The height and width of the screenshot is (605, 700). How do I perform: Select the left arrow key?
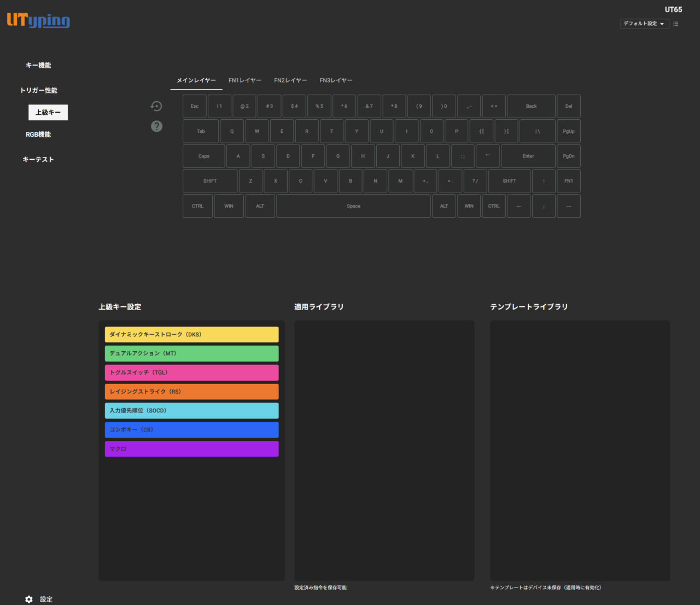(518, 206)
